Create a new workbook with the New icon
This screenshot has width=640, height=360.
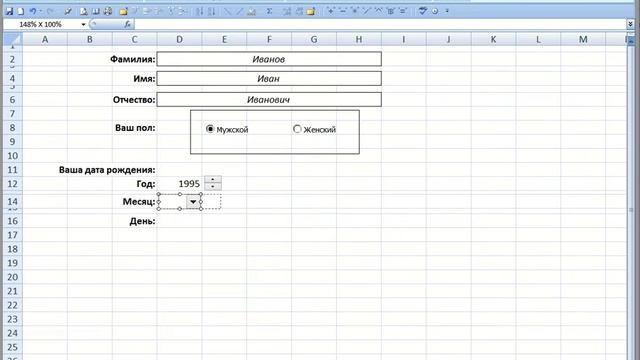20,11
